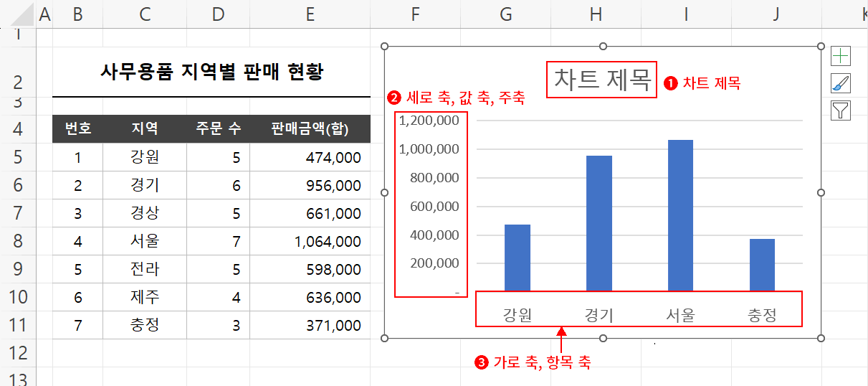868x386 pixels.
Task: Select column header E
Action: point(310,14)
